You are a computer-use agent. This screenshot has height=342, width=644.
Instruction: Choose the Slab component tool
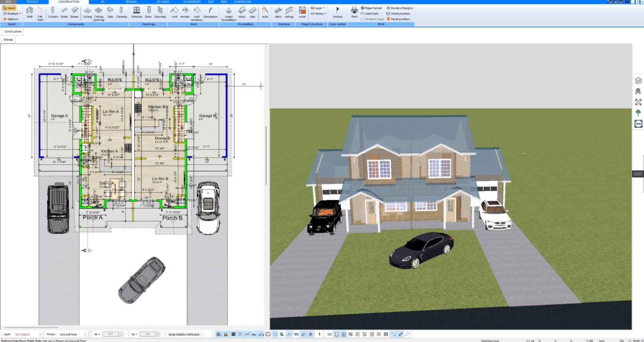click(x=110, y=12)
